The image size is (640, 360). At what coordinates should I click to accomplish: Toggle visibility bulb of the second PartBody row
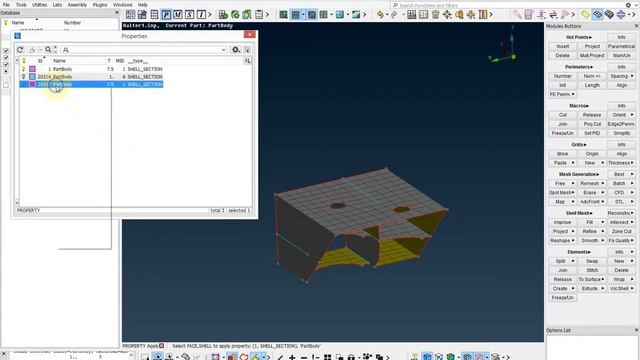[24, 77]
